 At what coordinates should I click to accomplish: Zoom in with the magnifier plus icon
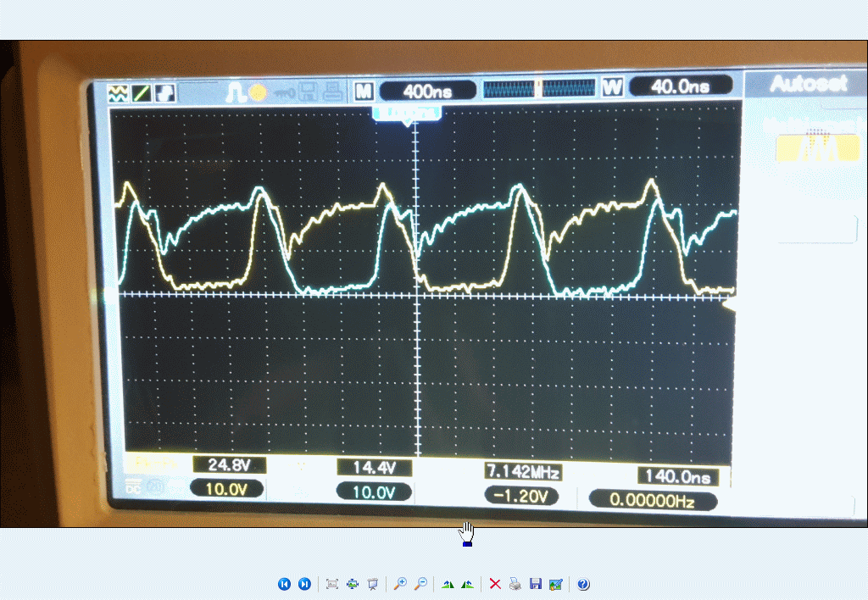[400, 584]
